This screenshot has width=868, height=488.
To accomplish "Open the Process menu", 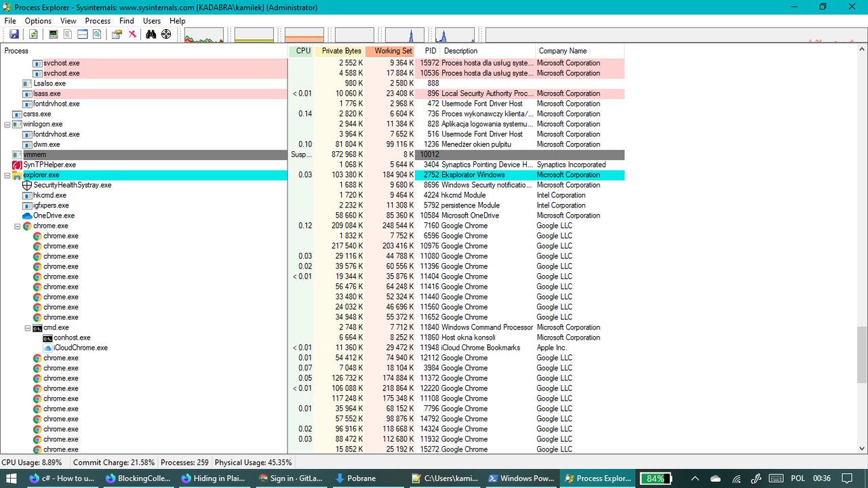I will tap(98, 21).
